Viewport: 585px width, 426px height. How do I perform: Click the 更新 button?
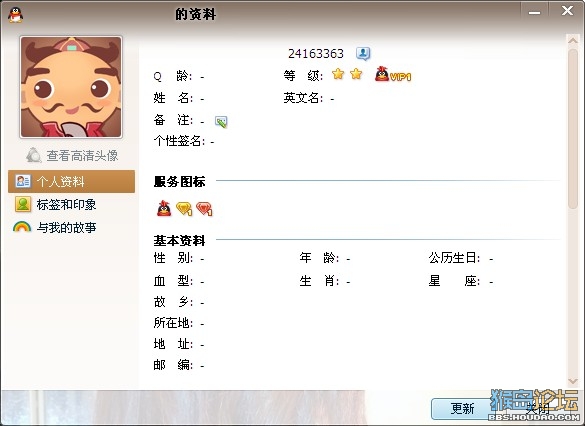coord(463,409)
